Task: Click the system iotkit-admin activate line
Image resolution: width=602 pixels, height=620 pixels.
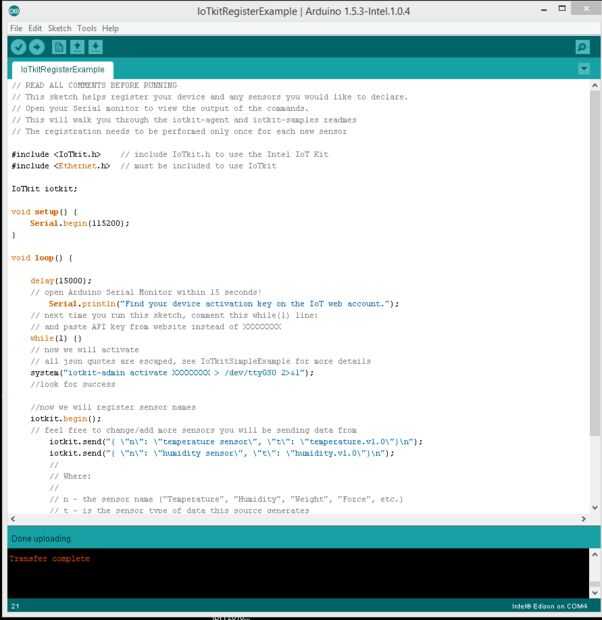Action: (x=172, y=373)
